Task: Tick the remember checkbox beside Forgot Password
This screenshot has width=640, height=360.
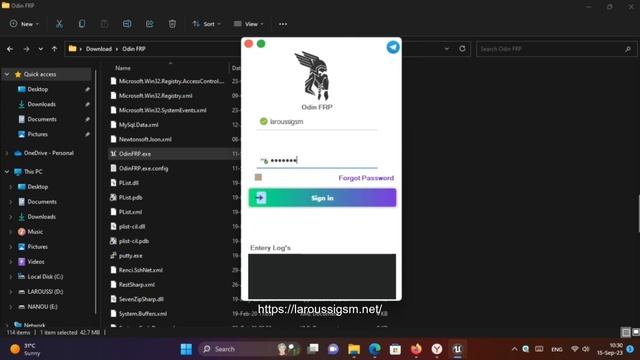Action: click(x=258, y=177)
